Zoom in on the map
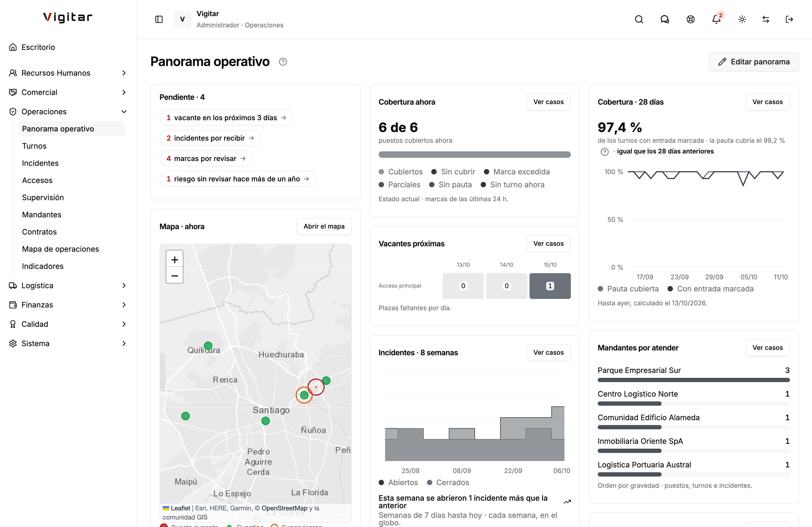Image resolution: width=812 pixels, height=527 pixels. coord(175,260)
